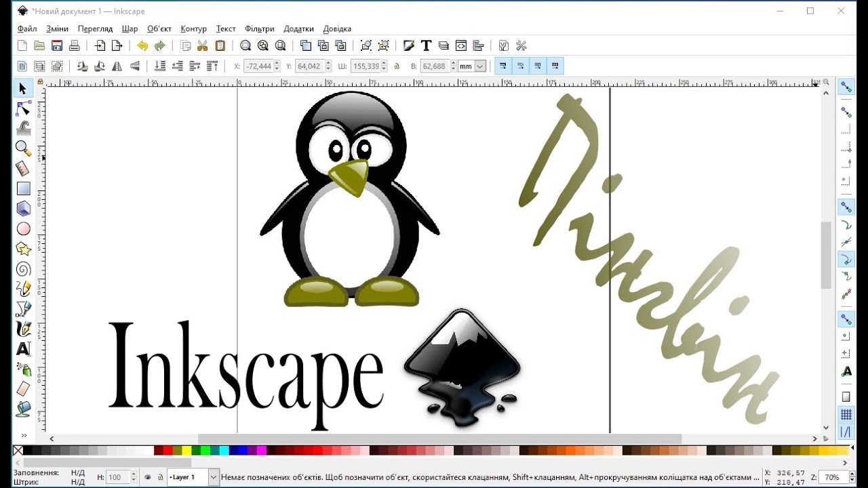Select the Pencil freehand tool
The width and height of the screenshot is (868, 488).
(23, 289)
